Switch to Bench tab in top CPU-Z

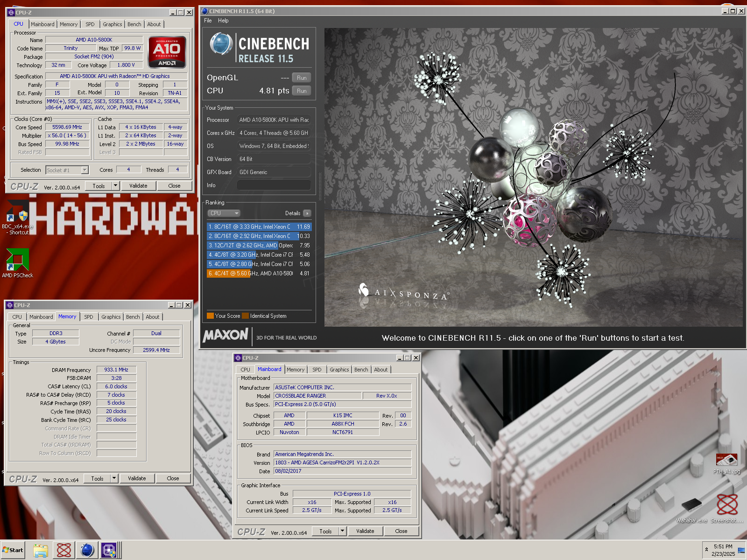[x=134, y=24]
